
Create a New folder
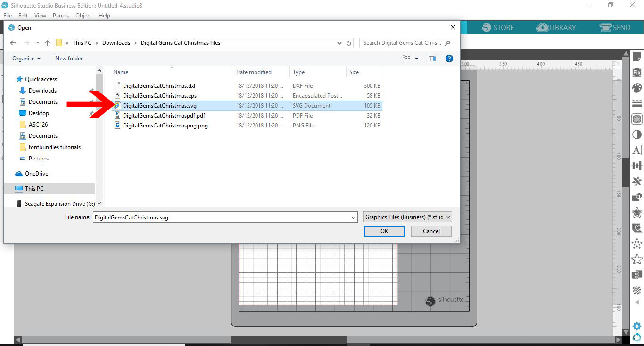[69, 59]
